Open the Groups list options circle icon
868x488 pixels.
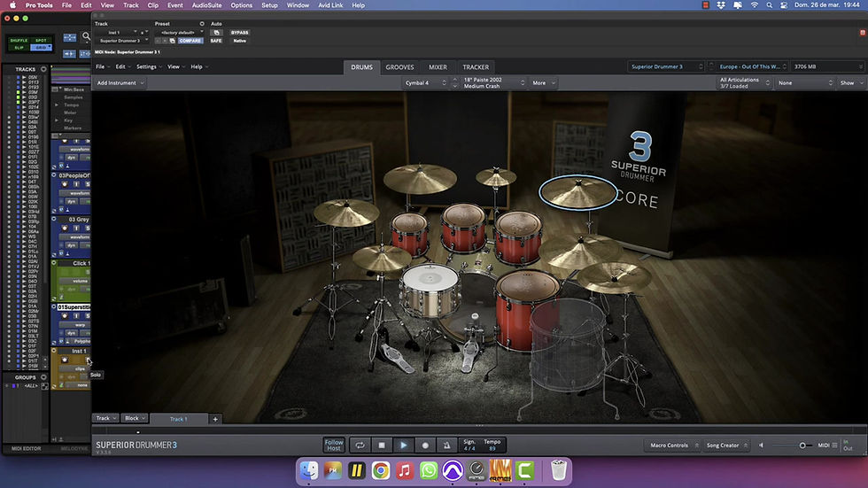[x=43, y=377]
